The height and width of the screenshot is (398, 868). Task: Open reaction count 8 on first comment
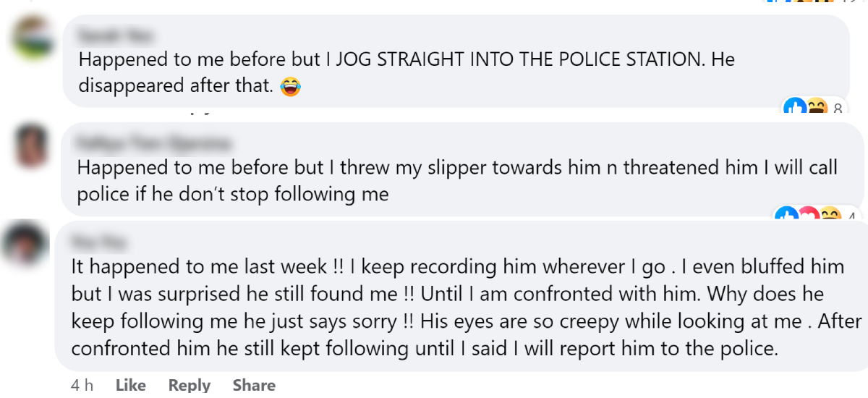click(838, 109)
